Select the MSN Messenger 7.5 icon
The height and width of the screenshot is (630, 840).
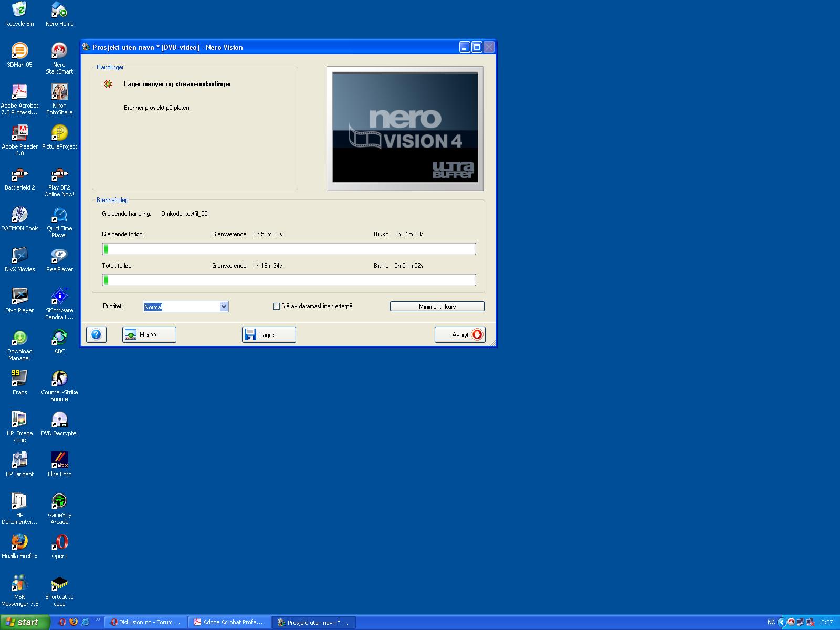[x=19, y=591]
